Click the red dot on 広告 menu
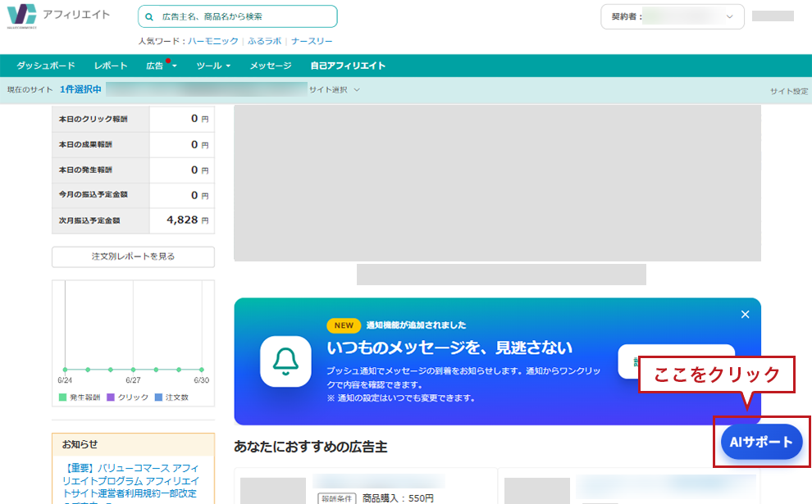This screenshot has width=812, height=504. (x=168, y=61)
